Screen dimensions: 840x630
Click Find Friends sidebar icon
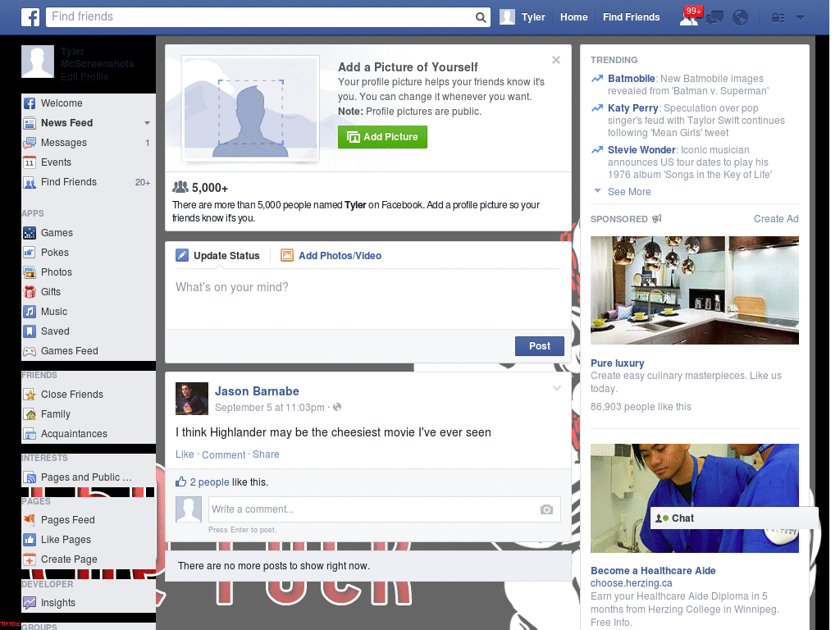click(30, 182)
